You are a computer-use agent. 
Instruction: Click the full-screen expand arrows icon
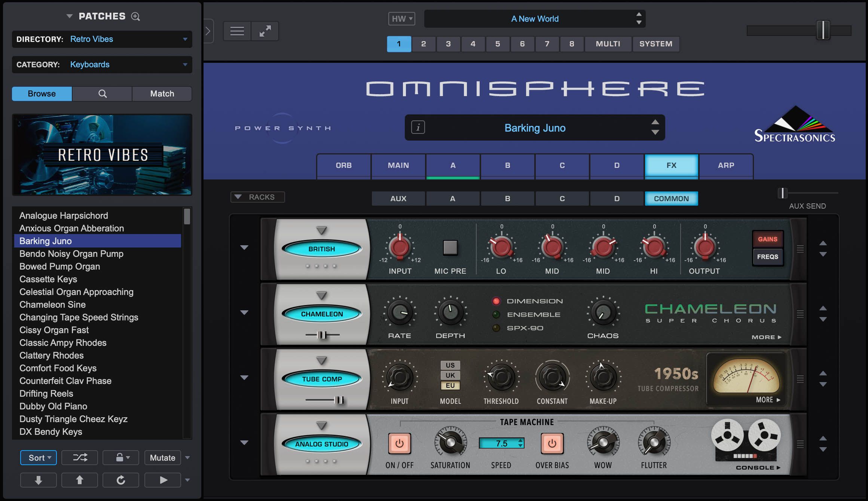click(x=265, y=31)
